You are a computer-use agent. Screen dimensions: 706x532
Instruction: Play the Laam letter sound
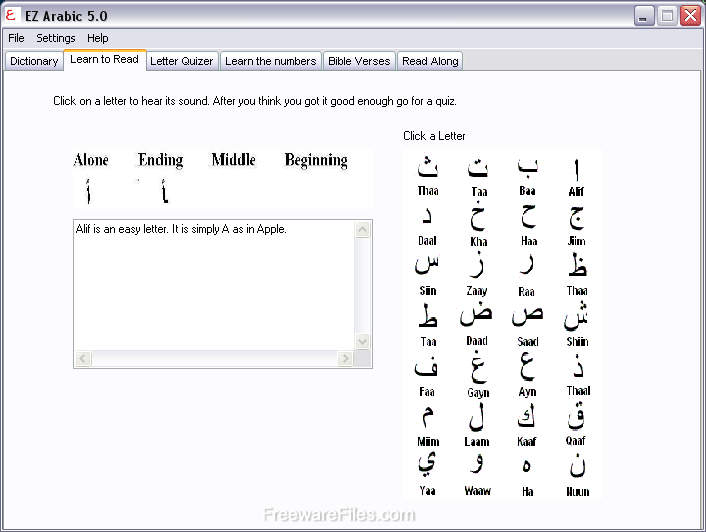[x=476, y=417]
